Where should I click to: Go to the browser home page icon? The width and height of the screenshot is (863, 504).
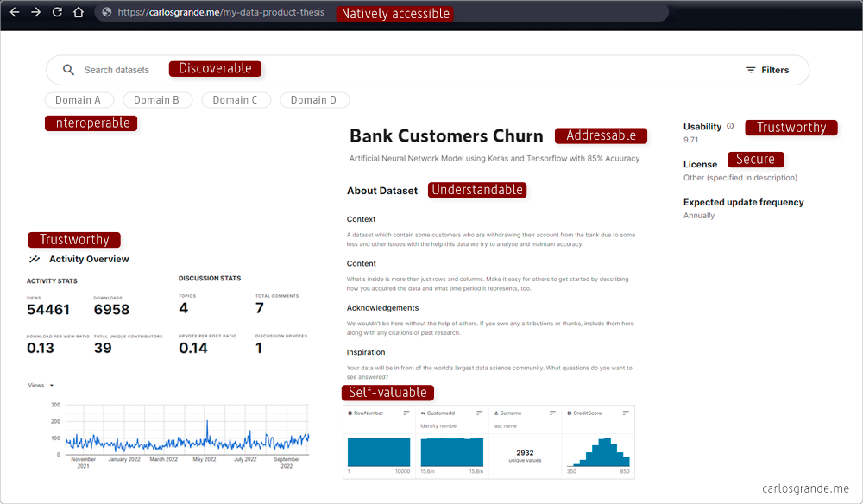pyautogui.click(x=79, y=12)
